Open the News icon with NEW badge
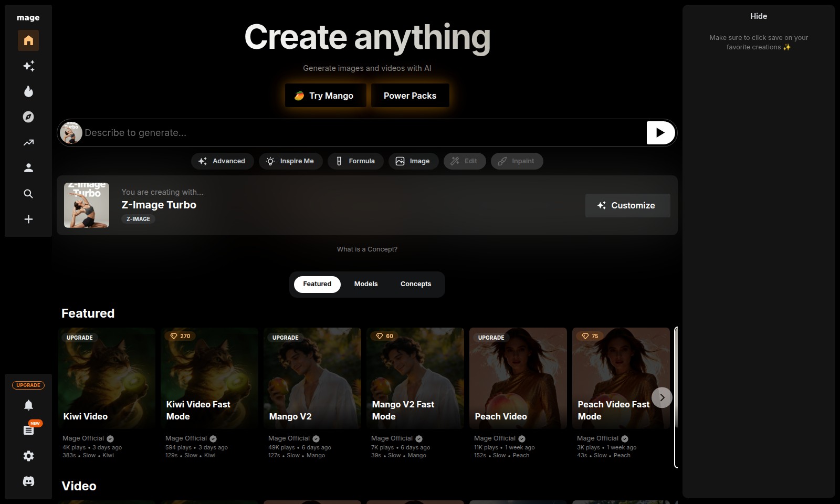Viewport: 840px width, 504px height. (28, 430)
